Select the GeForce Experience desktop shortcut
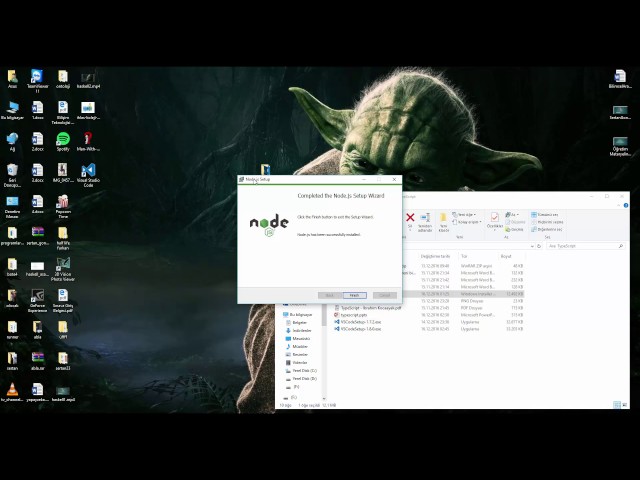 [x=37, y=301]
